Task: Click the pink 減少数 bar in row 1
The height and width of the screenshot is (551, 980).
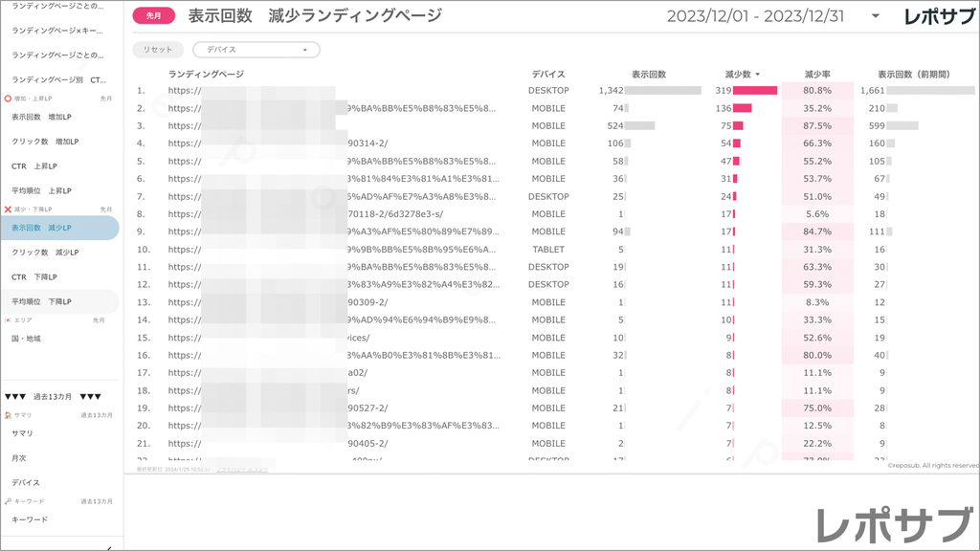Action: [x=755, y=91]
